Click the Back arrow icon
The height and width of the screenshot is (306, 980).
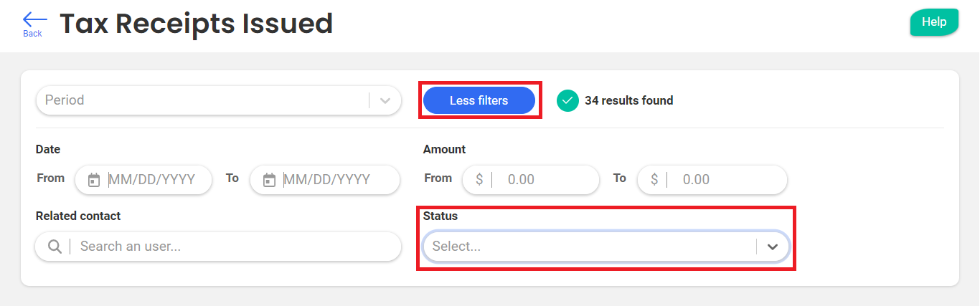pyautogui.click(x=34, y=19)
